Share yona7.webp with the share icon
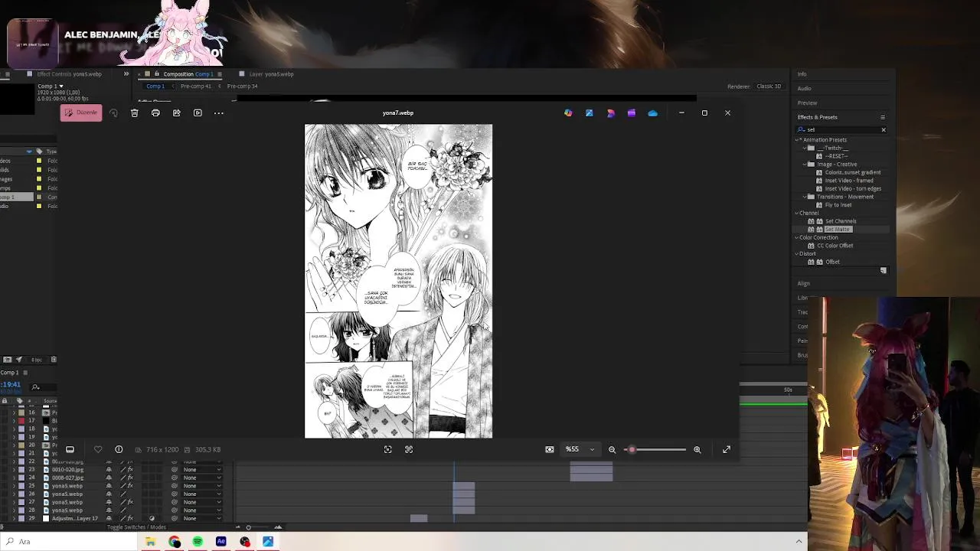Viewport: 980px width, 551px height. click(176, 113)
